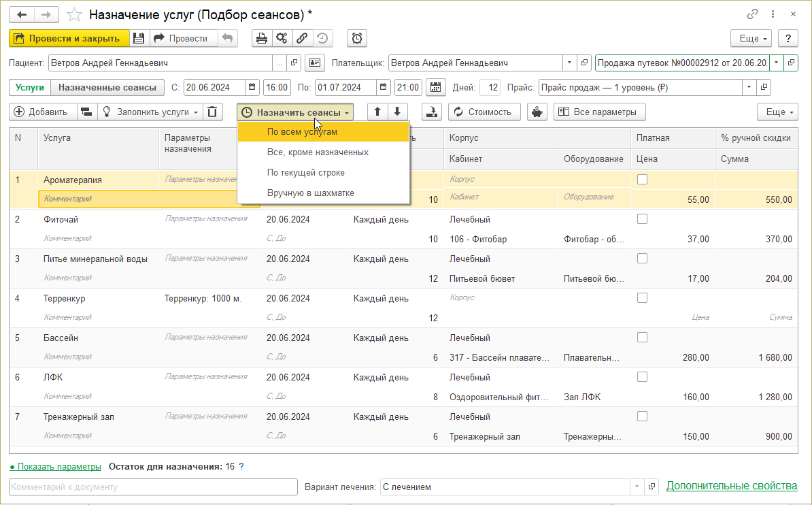This screenshot has width=812, height=505.
Task: Toggle Платная checkbox for Питье минеральной воды
Action: [x=642, y=258]
